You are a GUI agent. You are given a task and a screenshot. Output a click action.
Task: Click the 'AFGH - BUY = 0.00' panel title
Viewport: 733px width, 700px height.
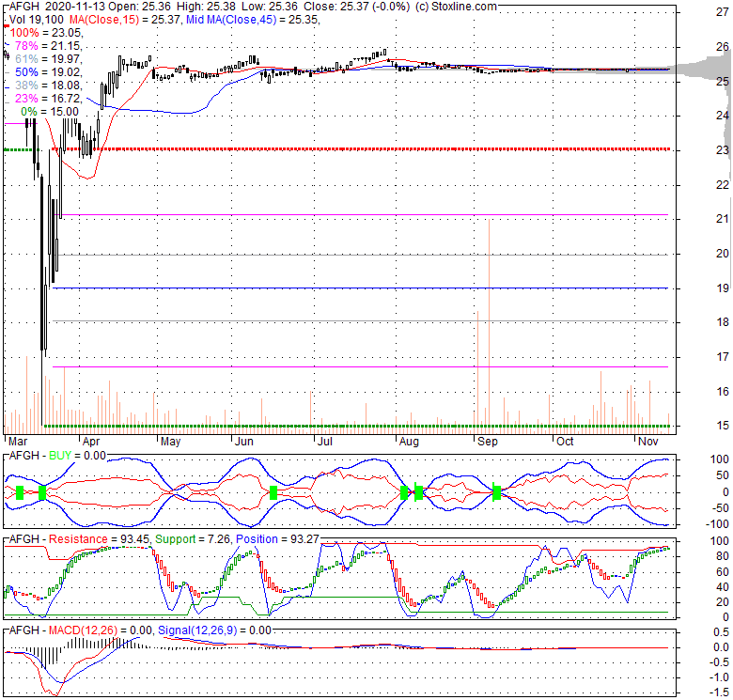coord(57,456)
